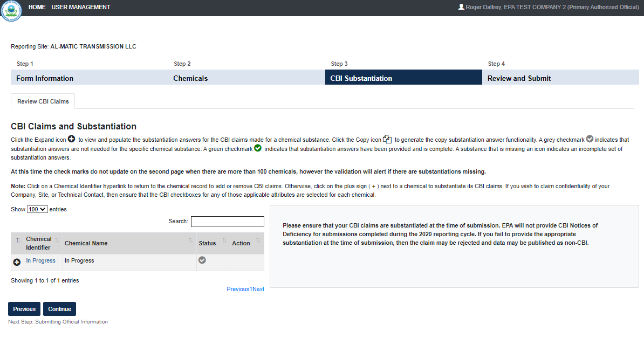Select the Review CBI Claims tab
Viewport: 644px width, 358px height.
(x=43, y=101)
